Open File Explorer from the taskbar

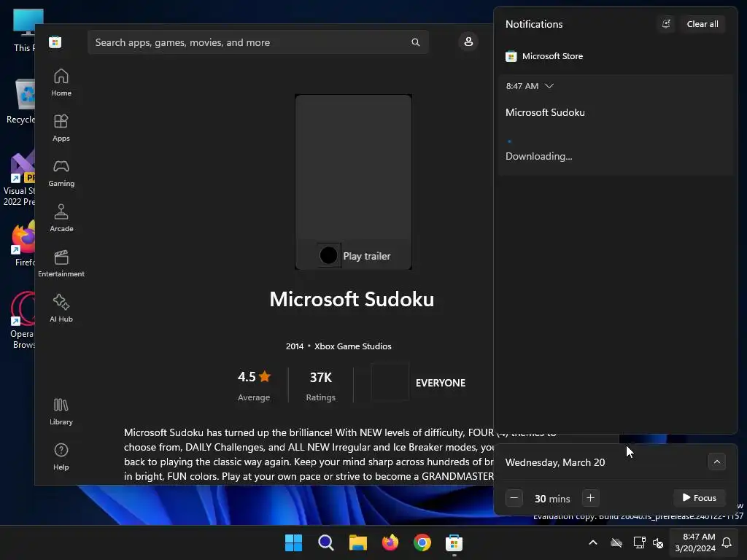(x=357, y=542)
